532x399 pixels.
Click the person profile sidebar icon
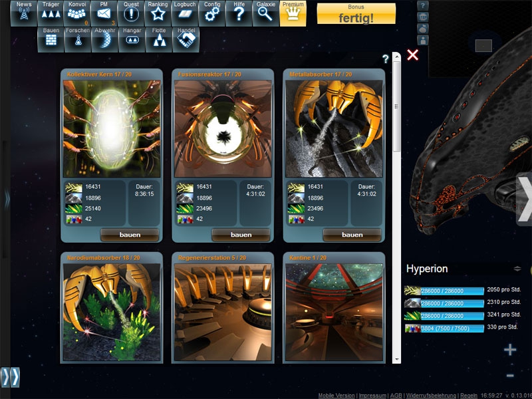pyautogui.click(x=423, y=40)
